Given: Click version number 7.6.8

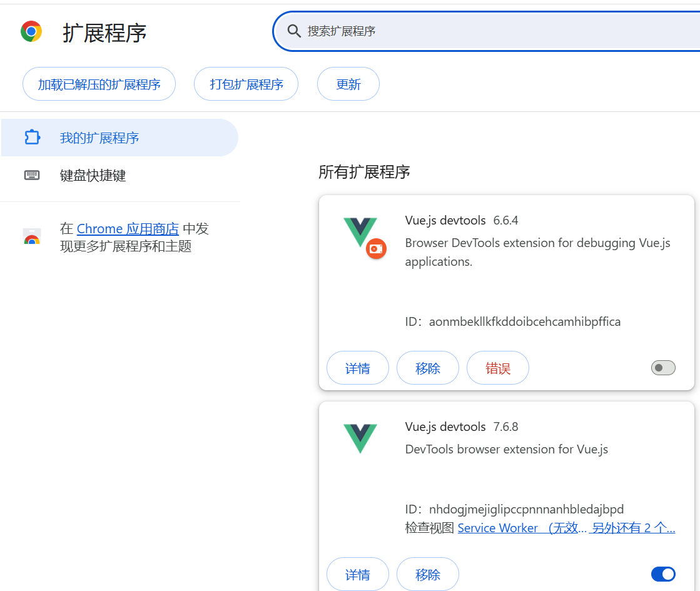Looking at the screenshot, I should point(505,427).
